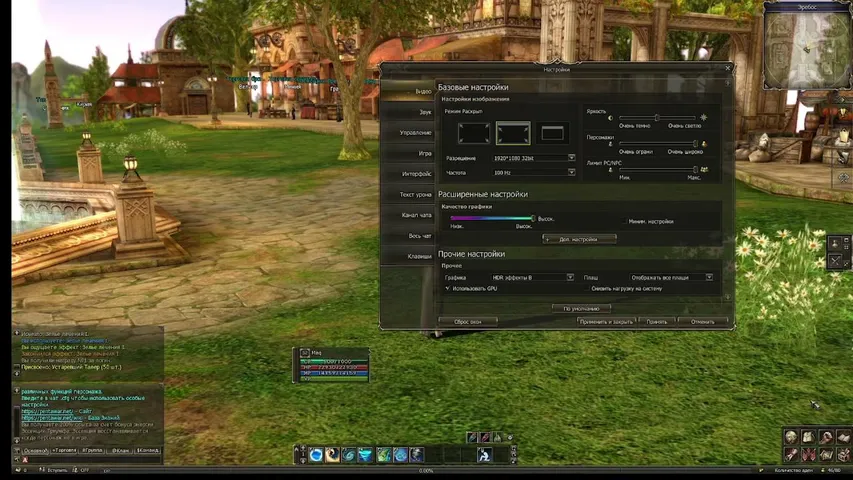
Task: Click the Принять button
Action: point(657,322)
